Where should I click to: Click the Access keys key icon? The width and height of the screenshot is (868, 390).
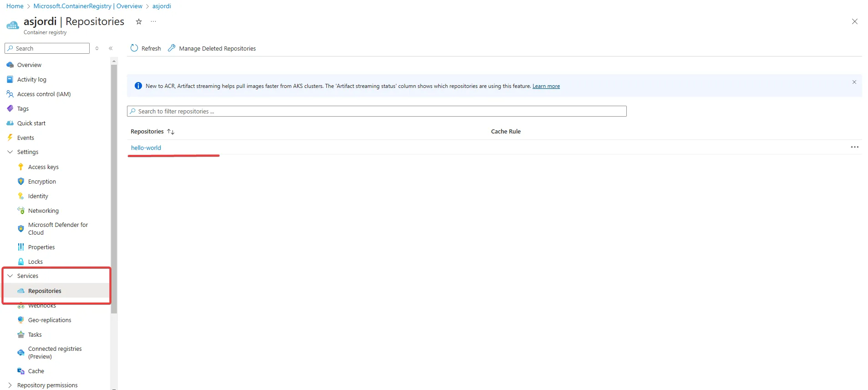click(21, 167)
